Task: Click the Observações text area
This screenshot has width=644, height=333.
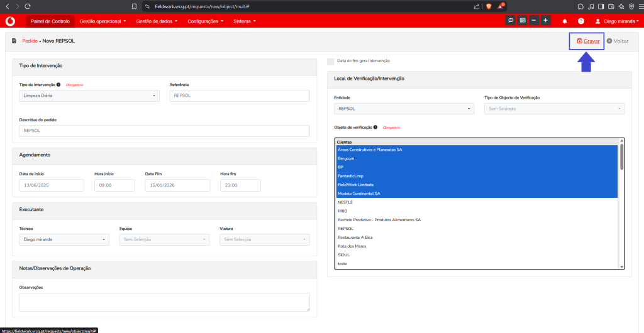Action: pyautogui.click(x=165, y=302)
